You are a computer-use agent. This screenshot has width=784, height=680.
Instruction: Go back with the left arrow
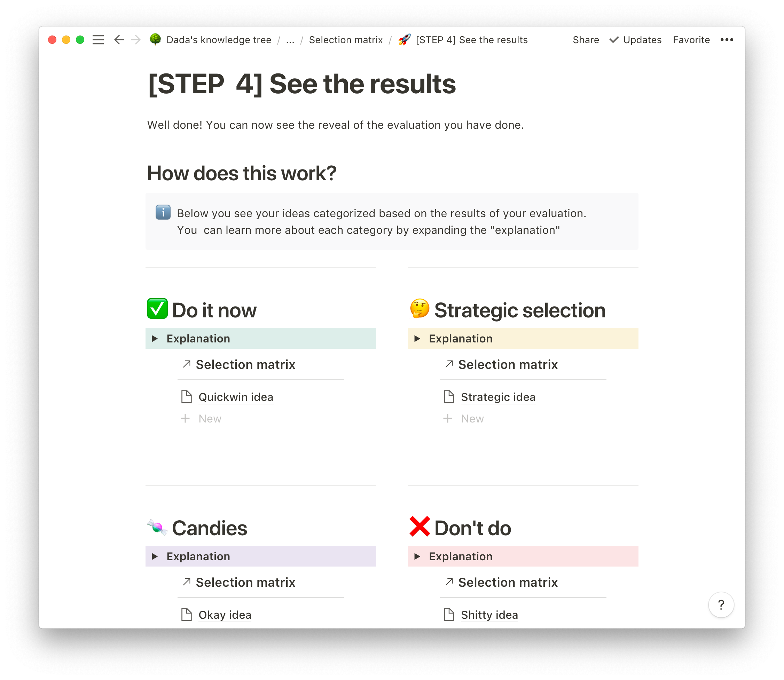pyautogui.click(x=119, y=40)
